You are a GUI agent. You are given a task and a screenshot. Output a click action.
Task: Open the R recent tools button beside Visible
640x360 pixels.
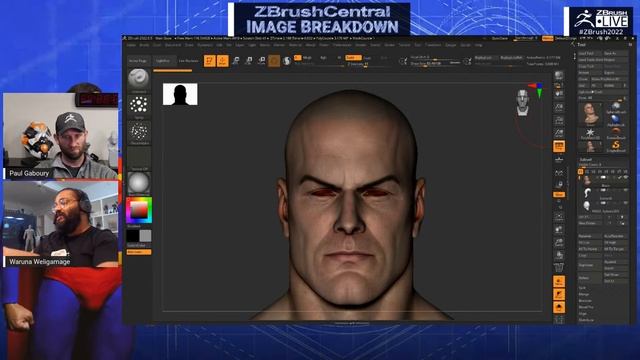click(624, 86)
